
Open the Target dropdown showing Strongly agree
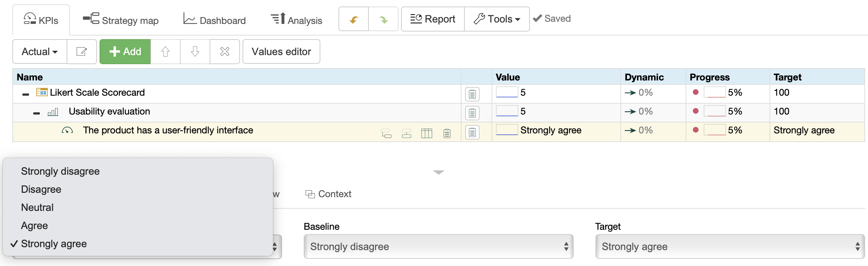pos(730,246)
